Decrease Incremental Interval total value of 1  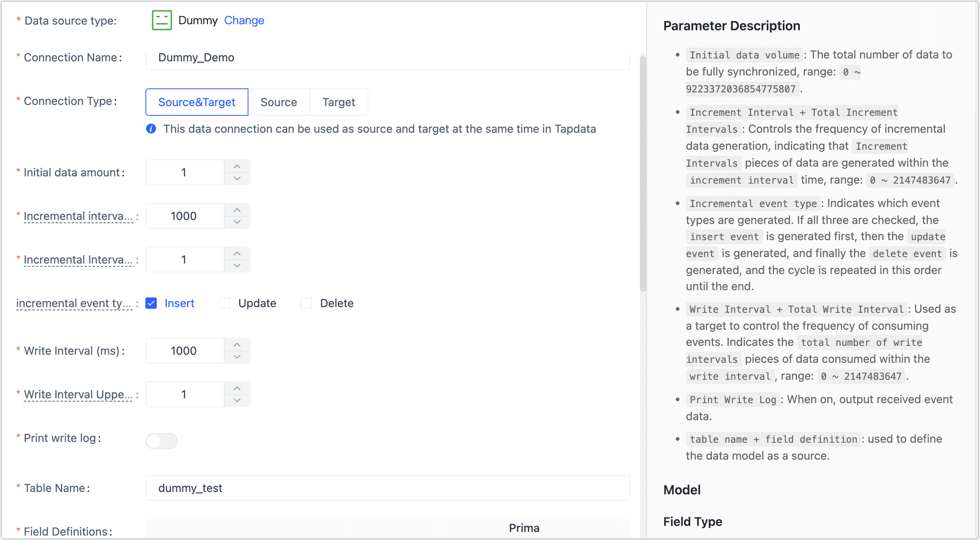[x=237, y=266]
